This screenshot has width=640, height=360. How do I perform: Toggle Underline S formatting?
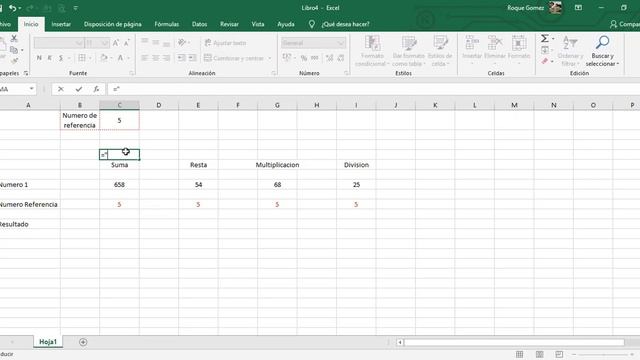click(x=61, y=58)
